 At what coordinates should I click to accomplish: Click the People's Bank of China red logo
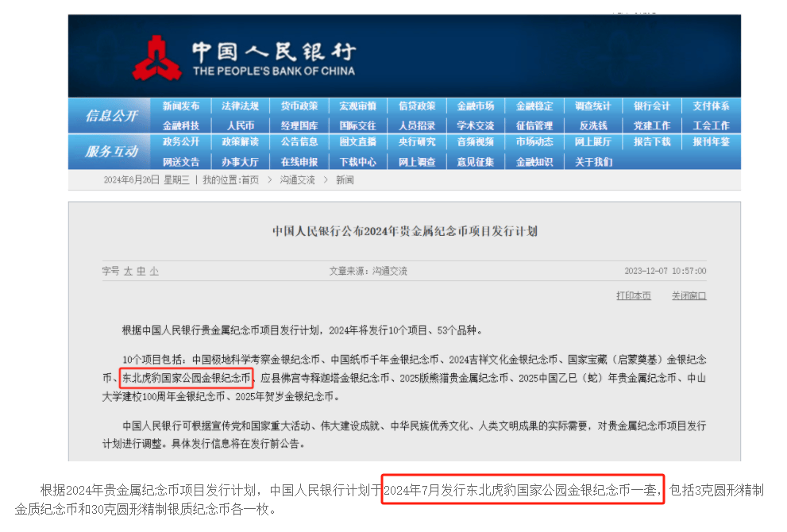156,58
